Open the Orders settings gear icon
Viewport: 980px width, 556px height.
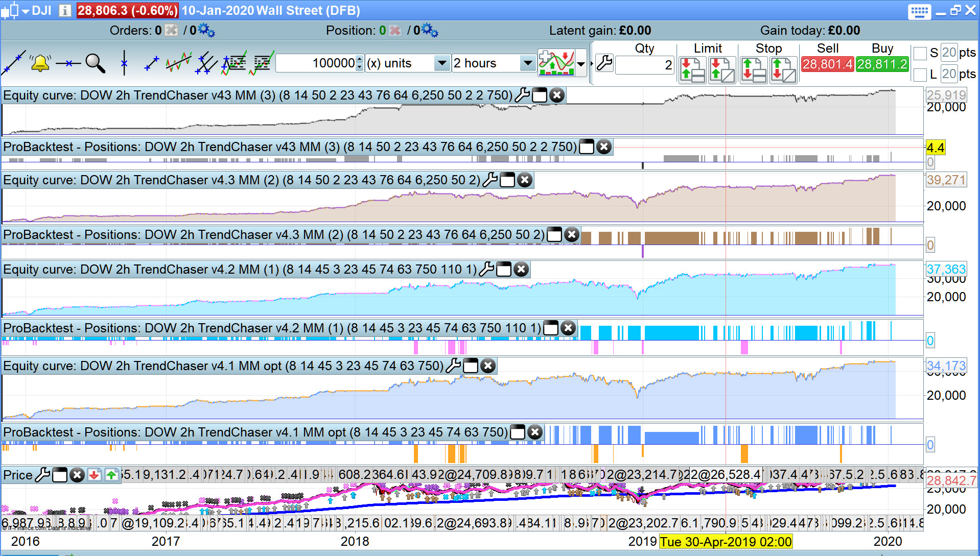206,30
